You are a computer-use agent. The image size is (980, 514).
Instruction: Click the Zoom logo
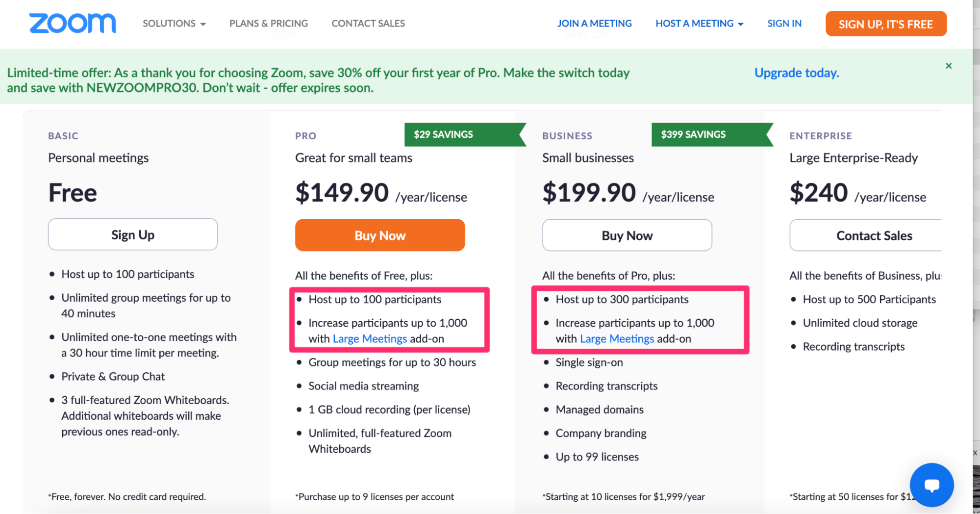click(73, 23)
